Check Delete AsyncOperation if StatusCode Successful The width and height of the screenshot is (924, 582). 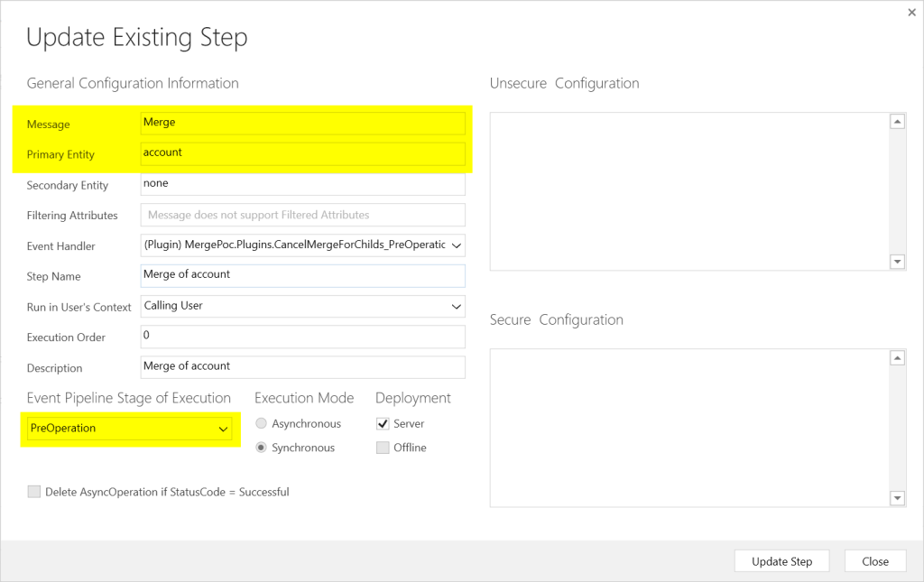pos(34,492)
